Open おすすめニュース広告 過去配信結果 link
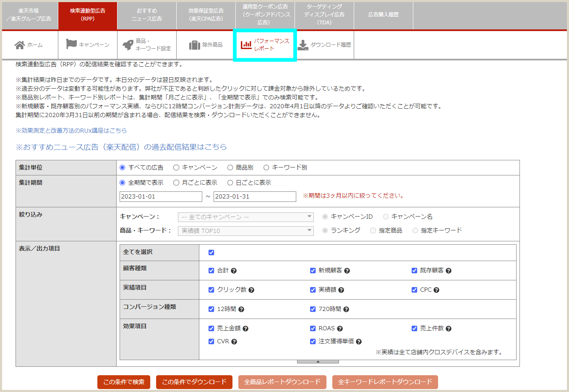Viewport: 569px width, 392px height. [x=121, y=147]
